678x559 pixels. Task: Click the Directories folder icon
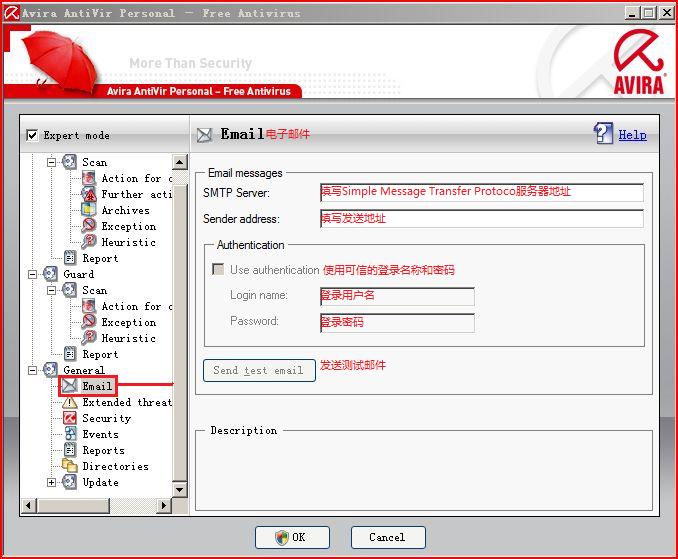click(x=70, y=466)
